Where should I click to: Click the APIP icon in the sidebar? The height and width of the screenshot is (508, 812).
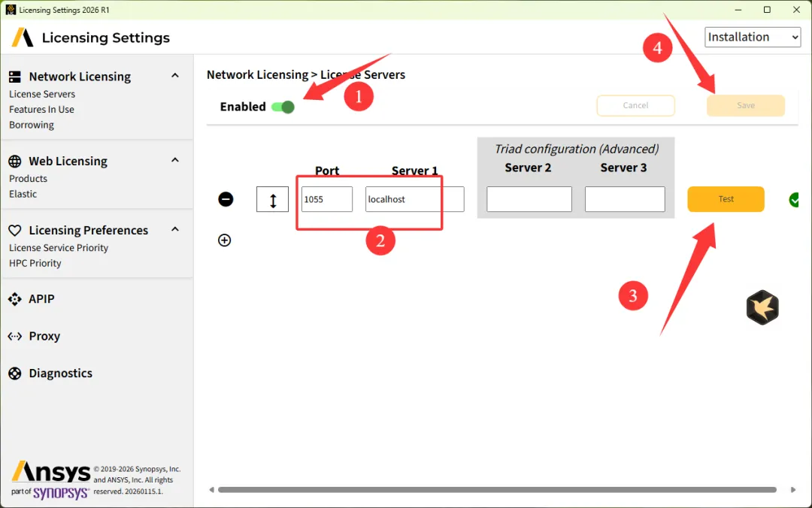(15, 299)
